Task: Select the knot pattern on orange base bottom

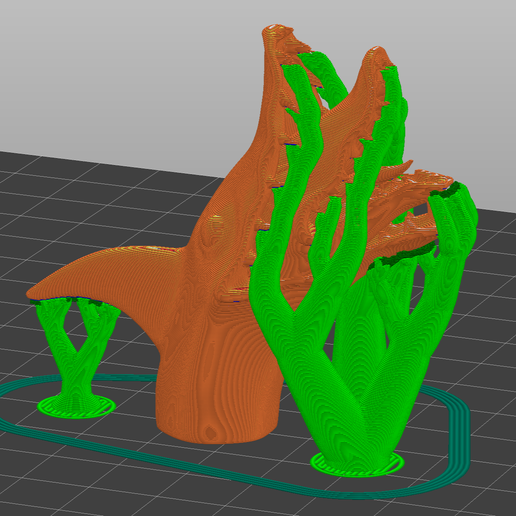Action: 211,432
